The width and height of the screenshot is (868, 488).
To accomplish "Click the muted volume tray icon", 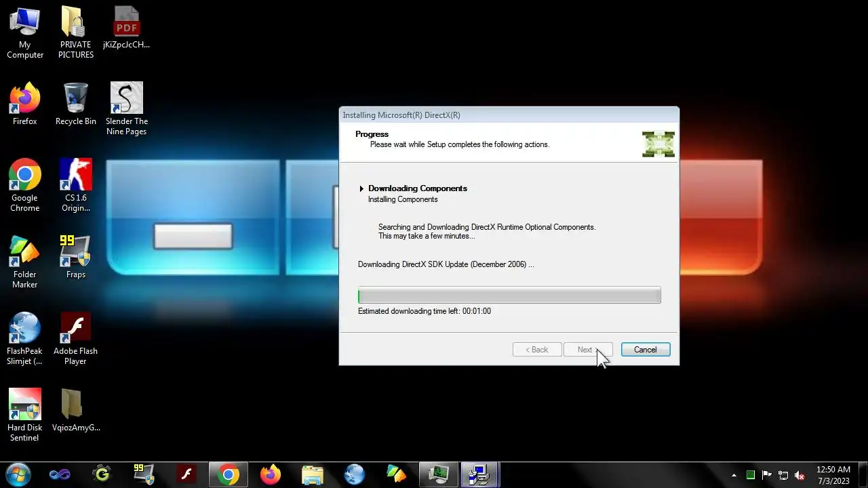I will click(x=800, y=475).
